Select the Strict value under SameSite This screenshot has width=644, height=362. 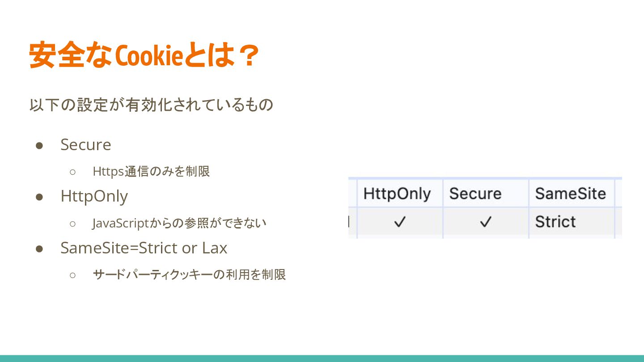(555, 222)
